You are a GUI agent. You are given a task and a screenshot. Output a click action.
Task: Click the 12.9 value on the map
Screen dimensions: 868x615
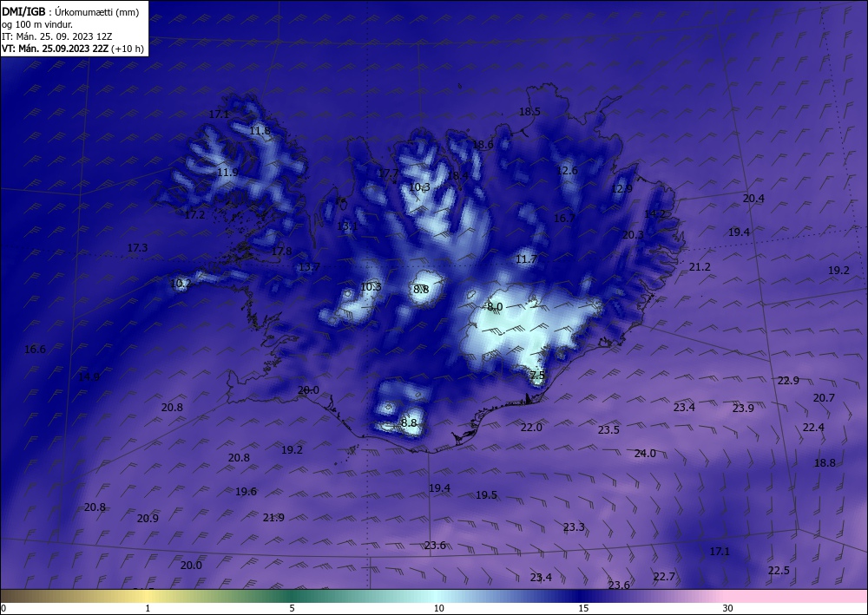click(x=621, y=188)
